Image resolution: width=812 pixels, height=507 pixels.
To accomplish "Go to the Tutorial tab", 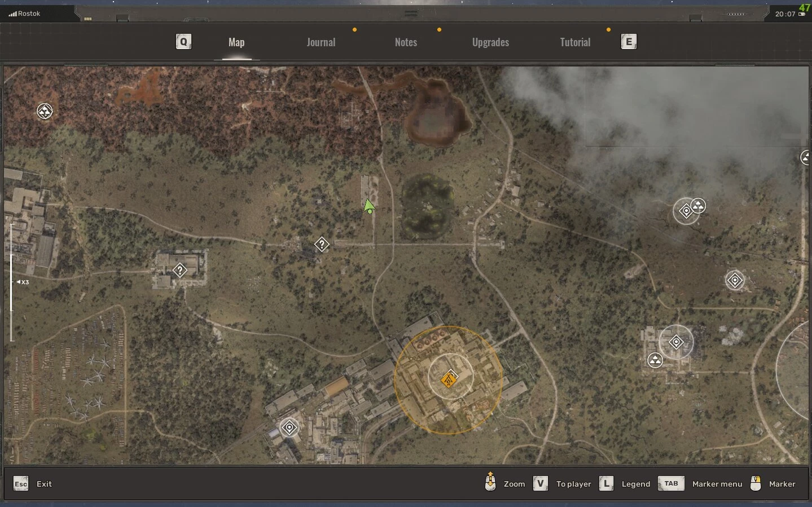I will 575,42.
